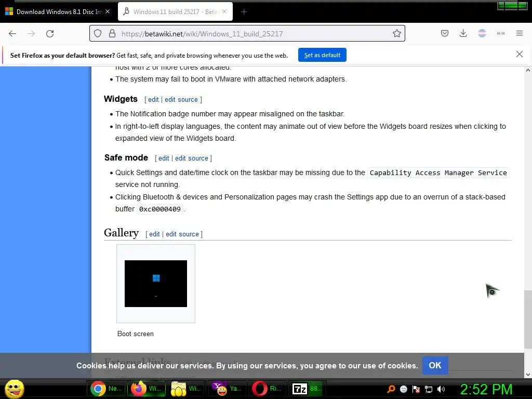
Task: Open the folder with eggs taskbar item
Action: (187, 389)
